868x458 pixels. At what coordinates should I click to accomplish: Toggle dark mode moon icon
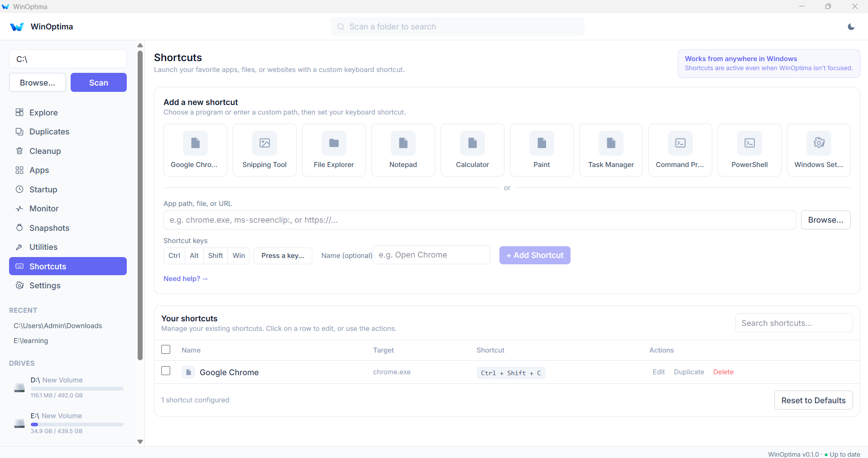[x=851, y=27]
